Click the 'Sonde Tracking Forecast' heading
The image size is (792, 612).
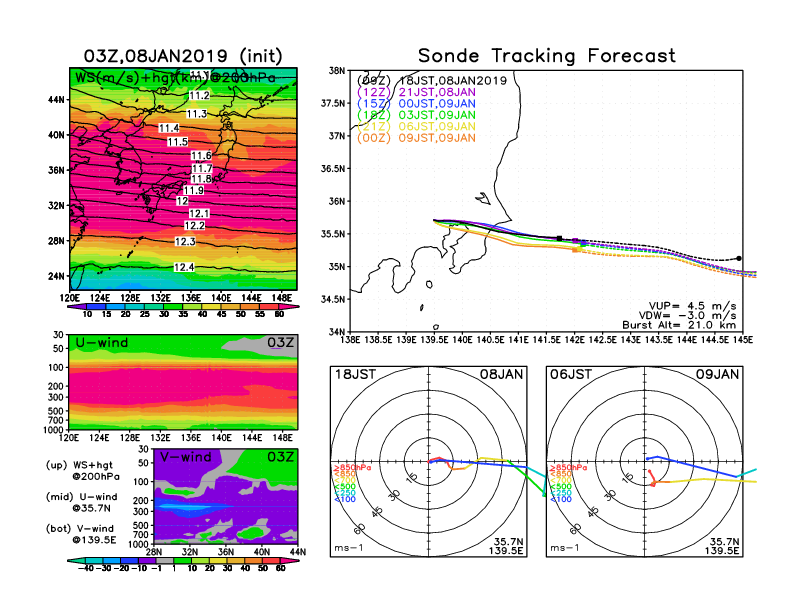click(x=547, y=55)
